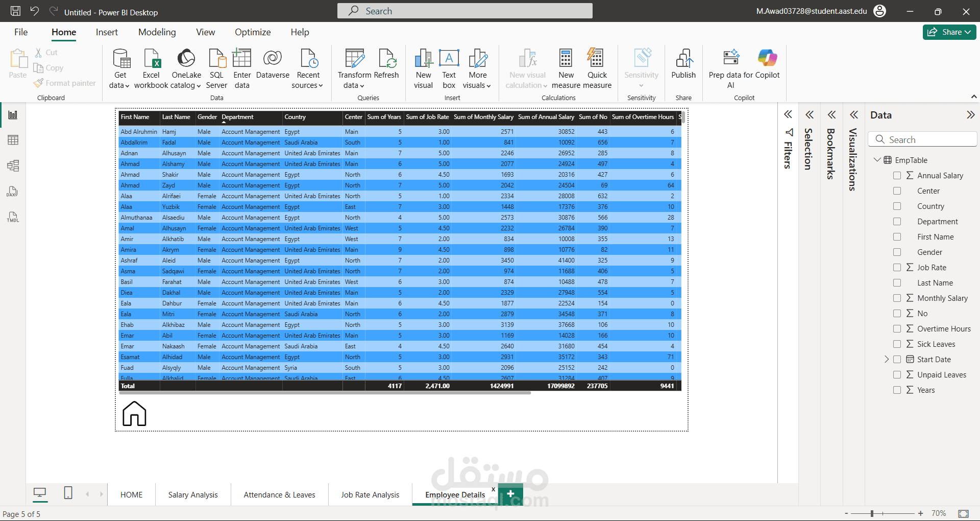
Task: Open SQL Server data source
Action: pyautogui.click(x=216, y=59)
